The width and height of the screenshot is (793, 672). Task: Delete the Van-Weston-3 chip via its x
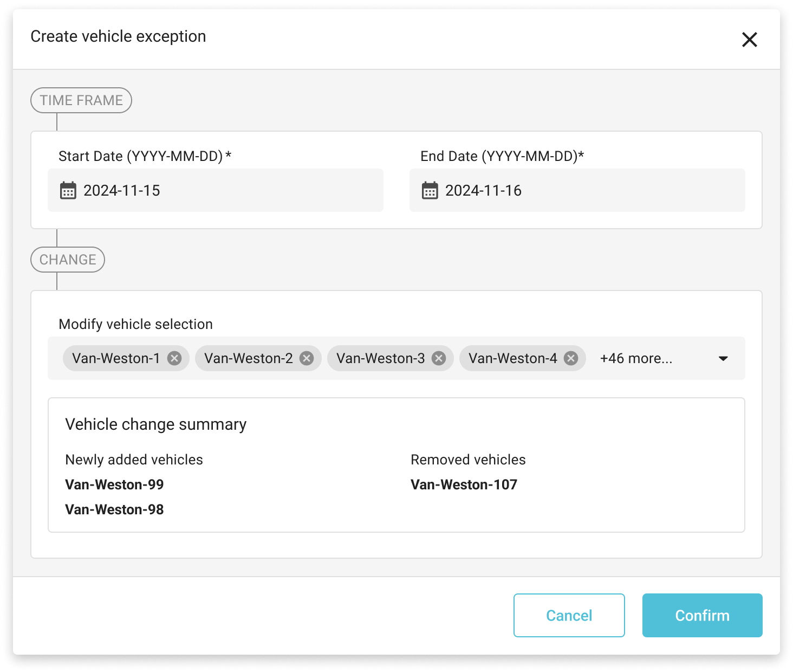(439, 358)
